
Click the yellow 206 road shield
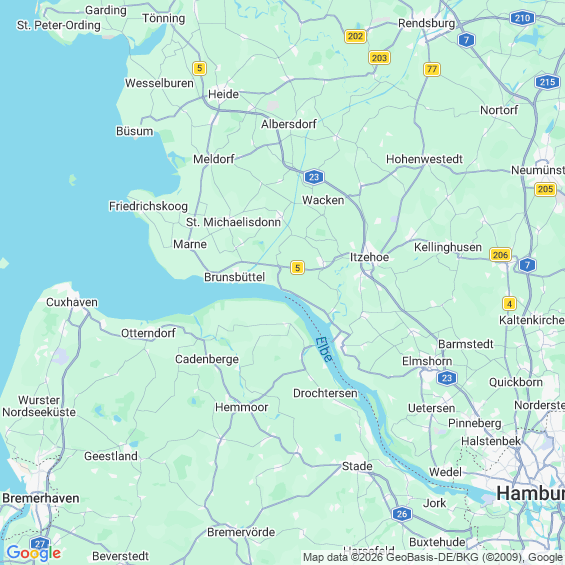tap(500, 255)
